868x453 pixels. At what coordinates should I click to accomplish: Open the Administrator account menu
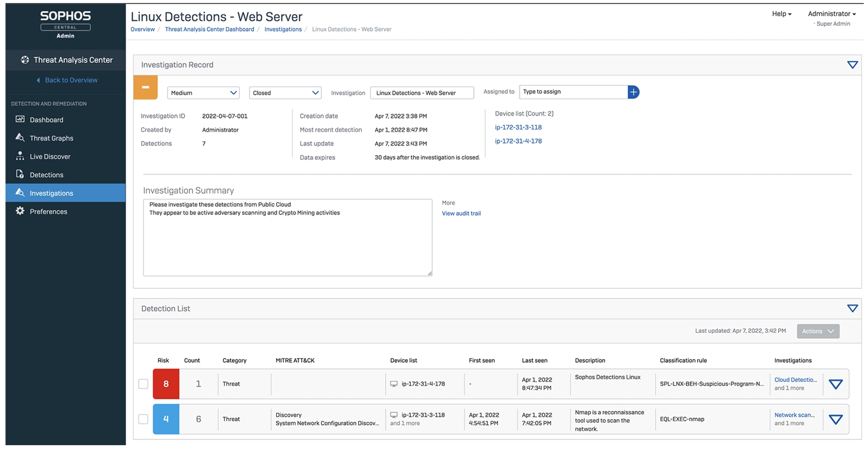coord(832,14)
